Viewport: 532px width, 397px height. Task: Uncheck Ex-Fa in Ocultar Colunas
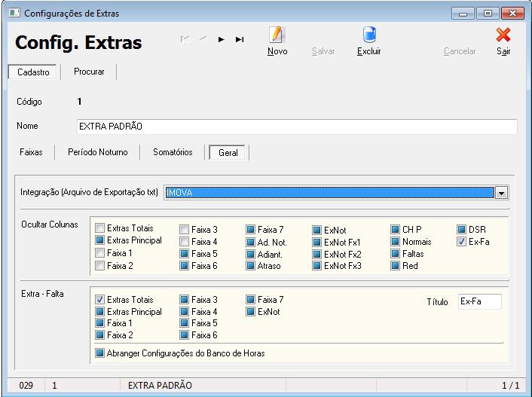[462, 242]
